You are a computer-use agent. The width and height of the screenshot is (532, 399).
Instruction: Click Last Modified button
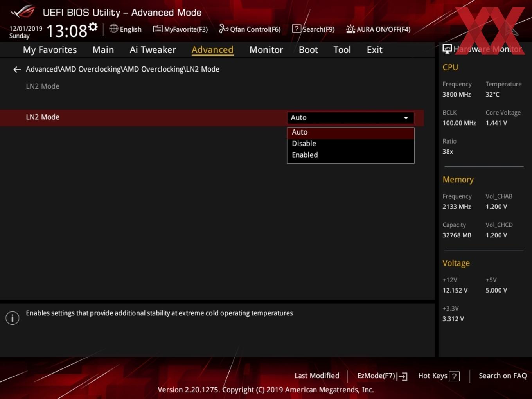[x=316, y=376]
